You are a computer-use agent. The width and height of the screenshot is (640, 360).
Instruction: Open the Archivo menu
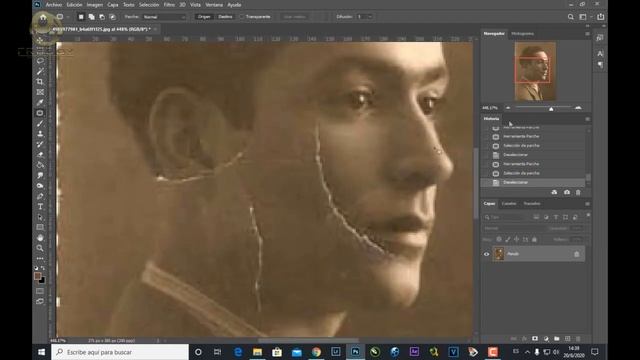[53, 5]
